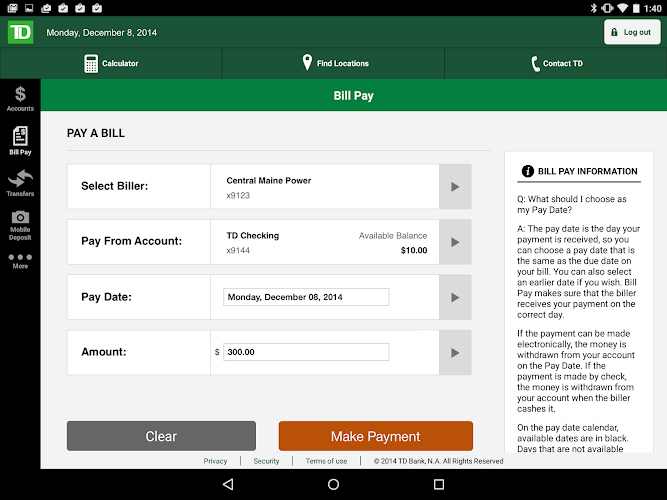
Task: Open Bill Pay in sidebar
Action: pyautogui.click(x=20, y=141)
